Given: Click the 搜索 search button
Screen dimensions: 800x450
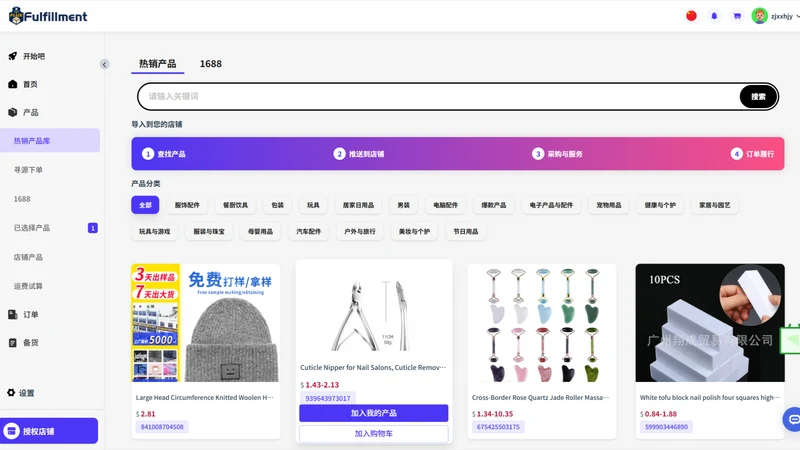Looking at the screenshot, I should point(758,96).
